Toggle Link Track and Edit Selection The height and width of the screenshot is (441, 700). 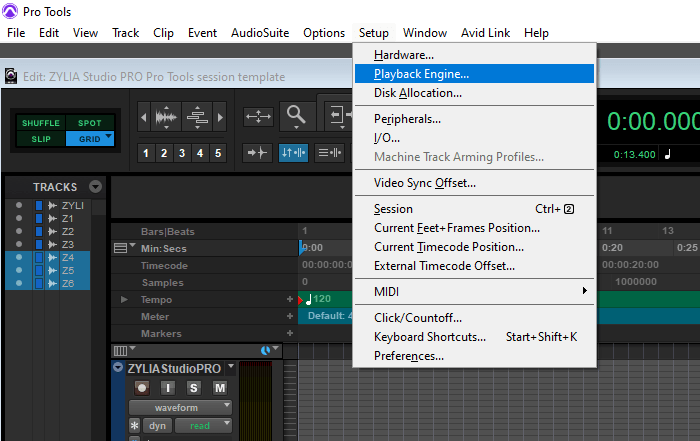click(x=329, y=153)
